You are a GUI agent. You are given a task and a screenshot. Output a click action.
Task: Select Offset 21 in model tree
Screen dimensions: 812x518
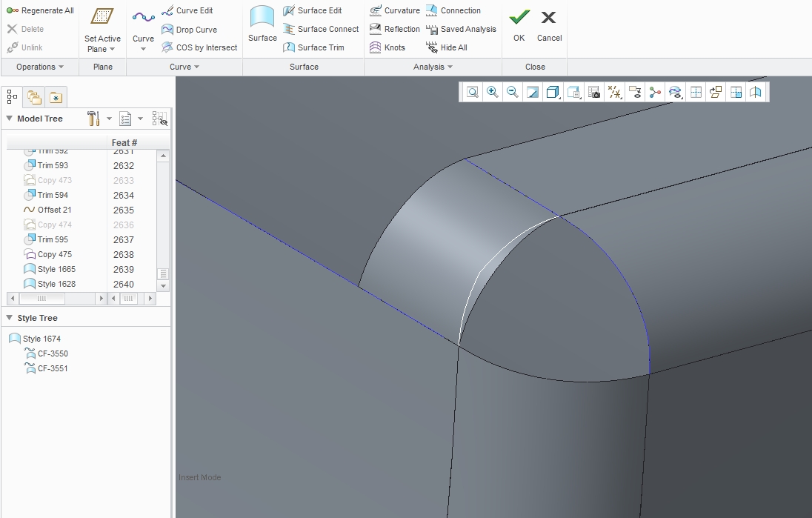tap(47, 210)
